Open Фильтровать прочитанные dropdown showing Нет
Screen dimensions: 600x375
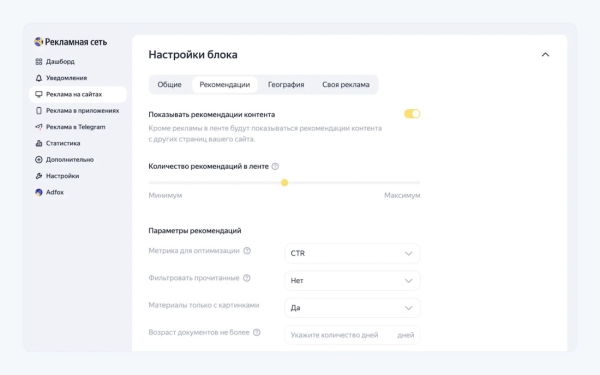coord(352,280)
